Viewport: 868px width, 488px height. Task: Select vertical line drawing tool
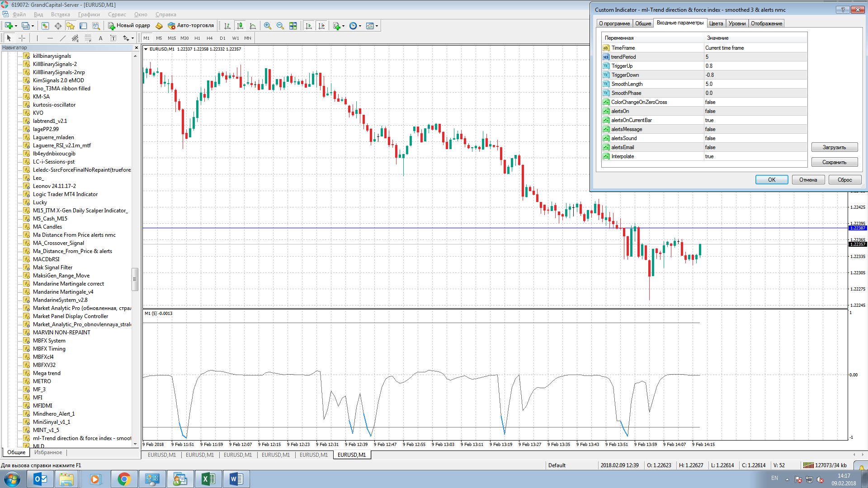(x=37, y=38)
